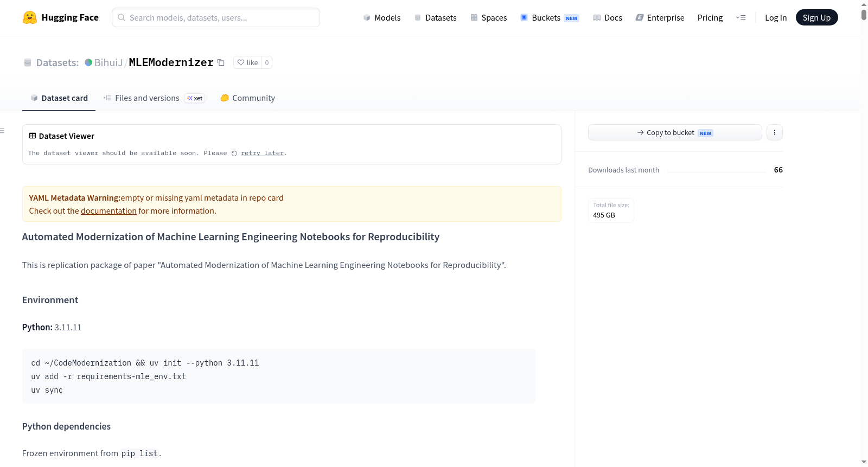Like the MLEModernizer dataset
This screenshot has height=467, width=868.
[247, 62]
